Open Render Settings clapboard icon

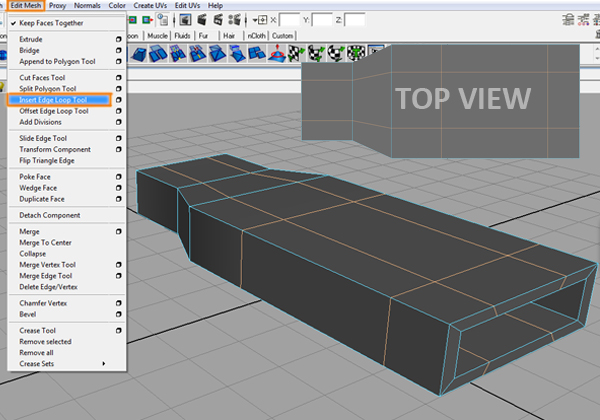pos(235,20)
